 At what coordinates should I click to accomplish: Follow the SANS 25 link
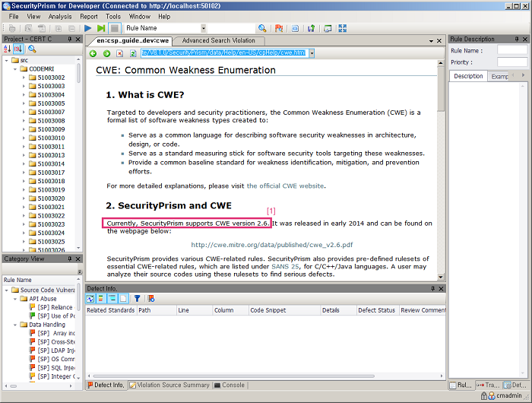click(285, 267)
